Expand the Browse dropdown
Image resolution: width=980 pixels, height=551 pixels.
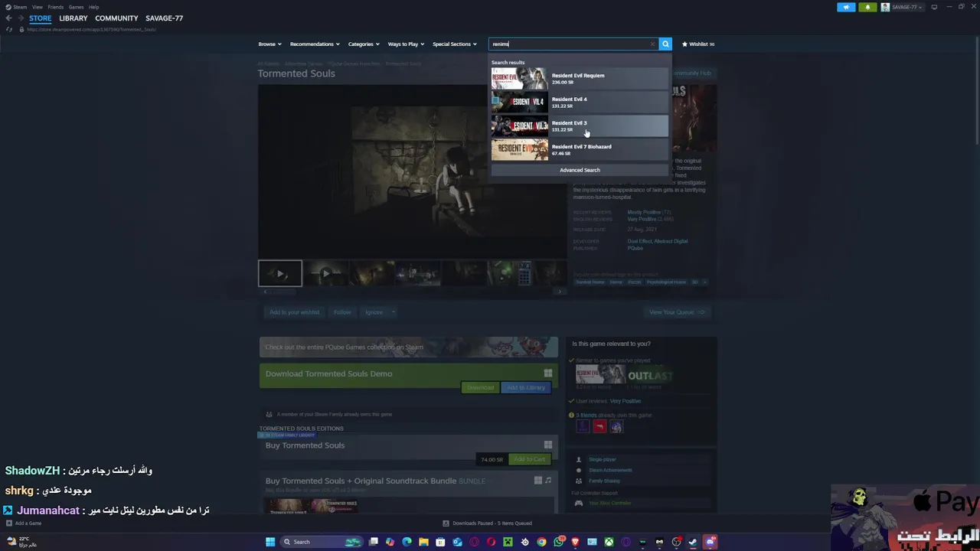point(269,44)
